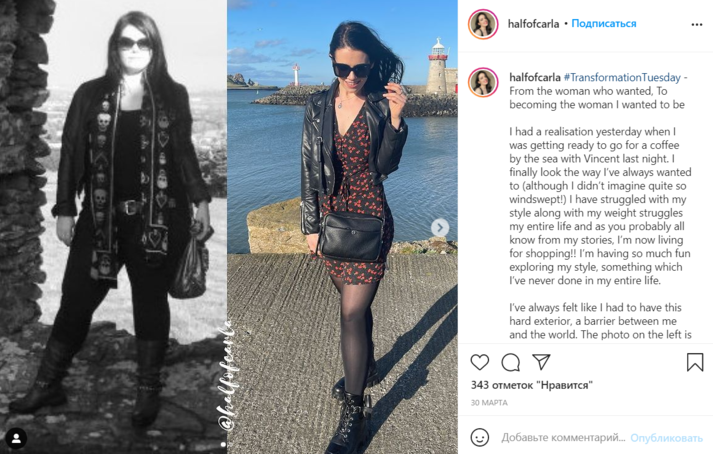The image size is (713, 454).
Task: Click the Опубликовать post button
Action: (x=666, y=438)
